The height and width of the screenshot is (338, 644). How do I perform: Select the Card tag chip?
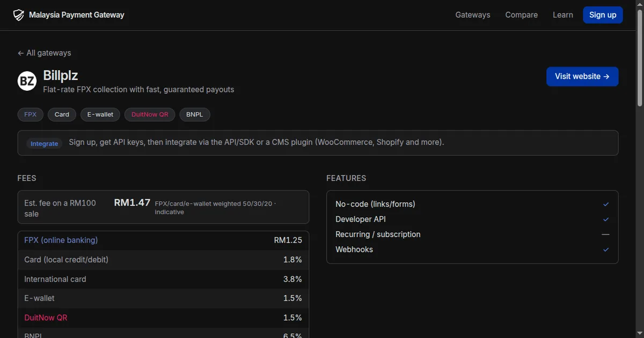62,114
